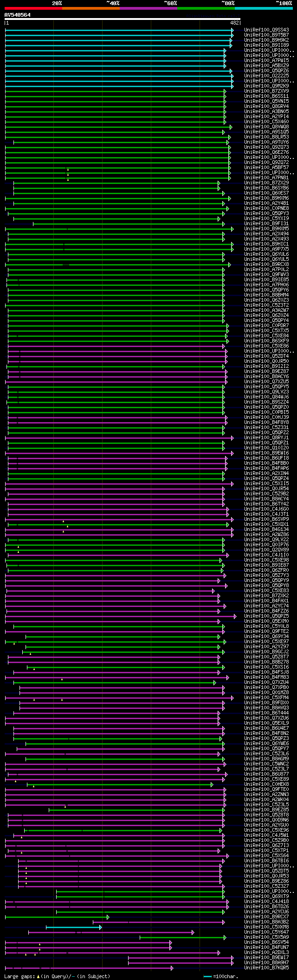This screenshot has width=297, height=980.
Task: Click label UniRef100_C5YXI9
Action: [266, 219]
